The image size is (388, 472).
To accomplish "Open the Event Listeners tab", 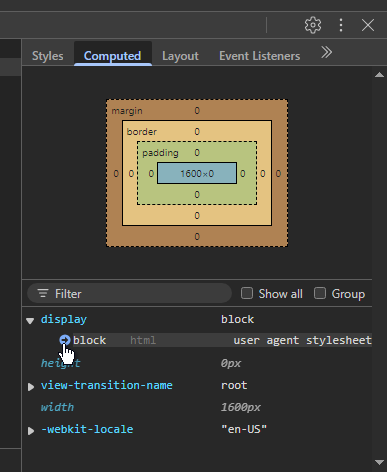I will pos(259,56).
